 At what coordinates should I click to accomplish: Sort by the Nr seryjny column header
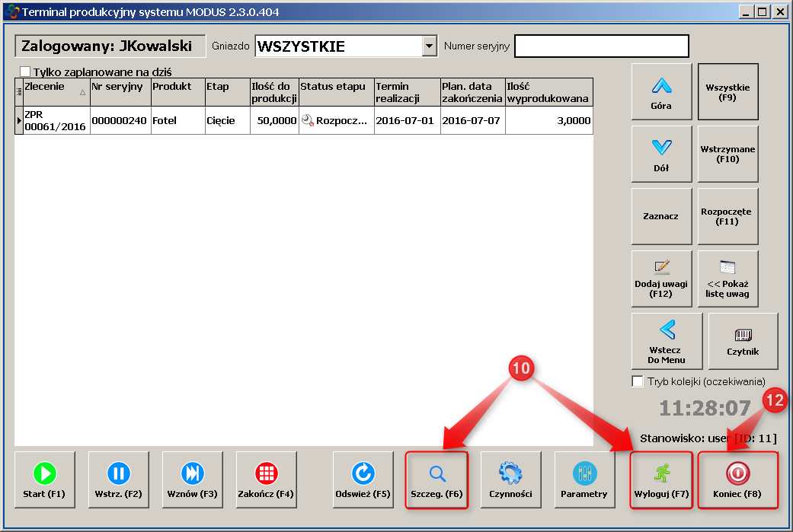120,91
